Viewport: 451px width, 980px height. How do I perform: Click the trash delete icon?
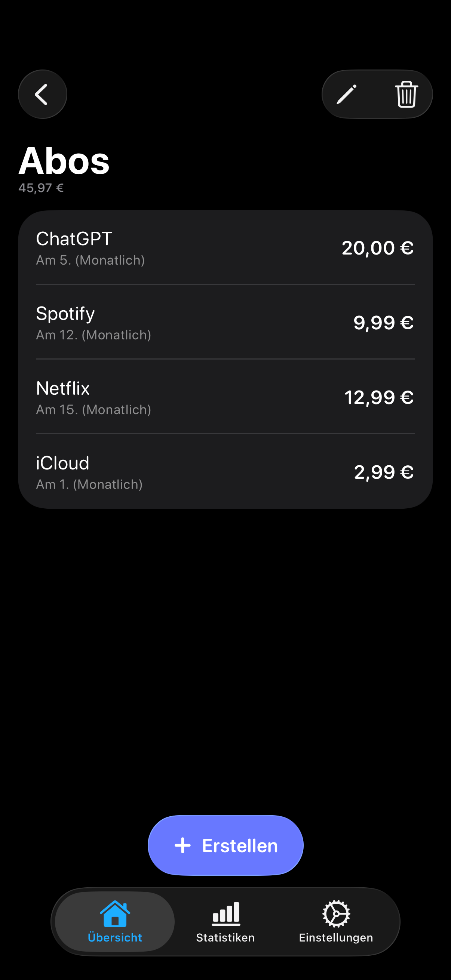coord(406,94)
